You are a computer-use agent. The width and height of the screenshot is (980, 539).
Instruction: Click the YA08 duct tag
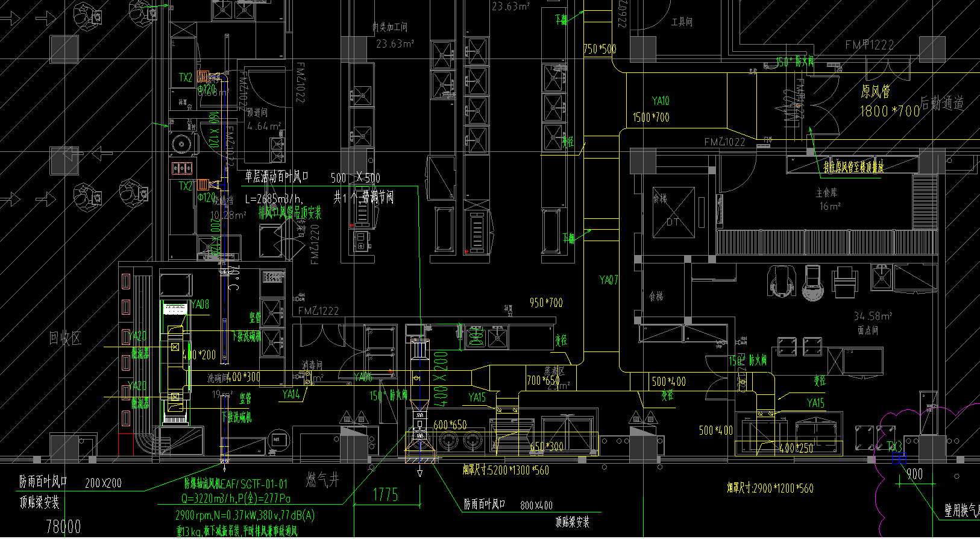tap(200, 304)
